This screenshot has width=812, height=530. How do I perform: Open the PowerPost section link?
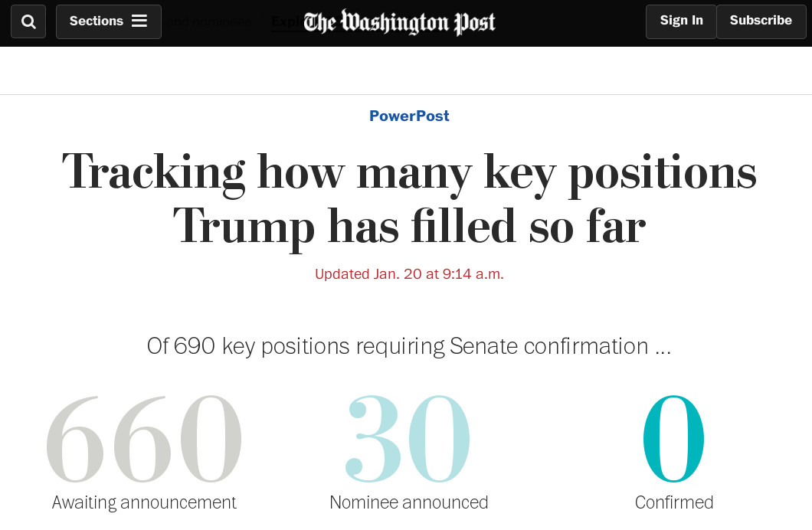pyautogui.click(x=409, y=116)
